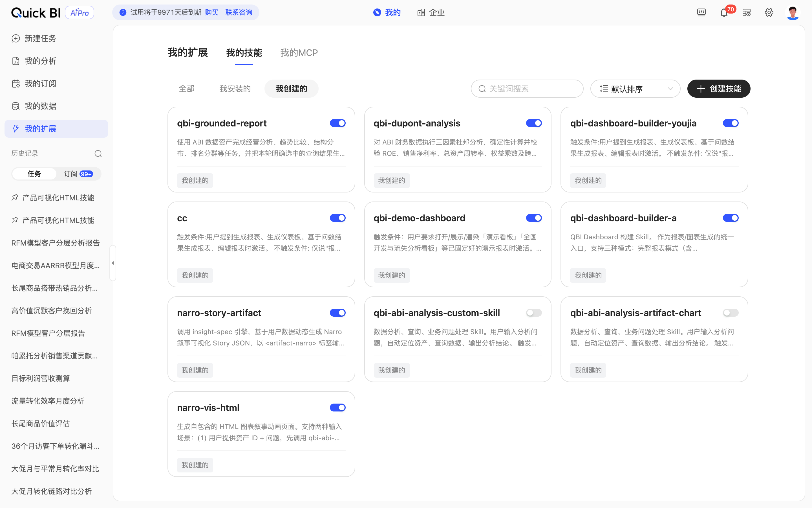The image size is (812, 508).
Task: Toggle the qbi-grounded-report skill switch
Action: click(337, 123)
